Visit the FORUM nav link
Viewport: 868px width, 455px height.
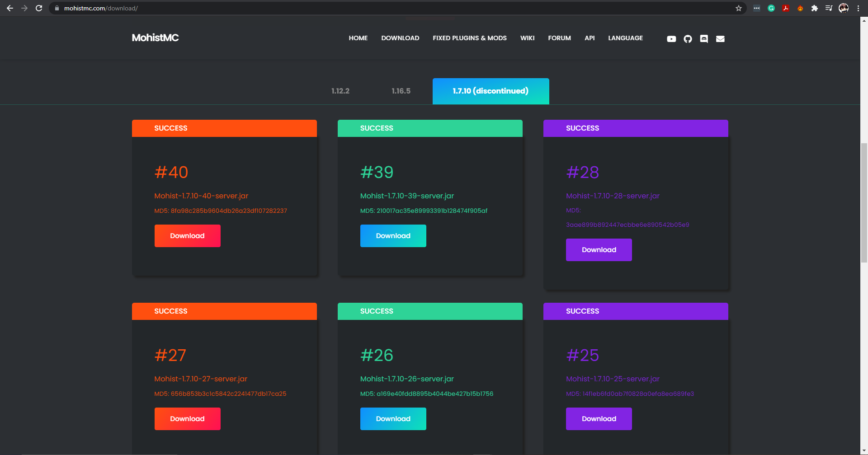click(559, 38)
